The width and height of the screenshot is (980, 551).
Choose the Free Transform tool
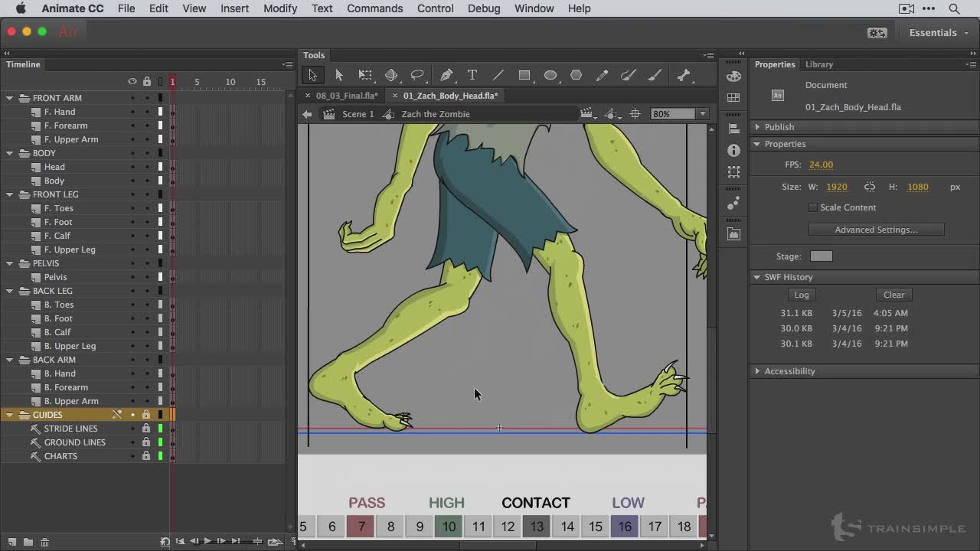tap(365, 75)
